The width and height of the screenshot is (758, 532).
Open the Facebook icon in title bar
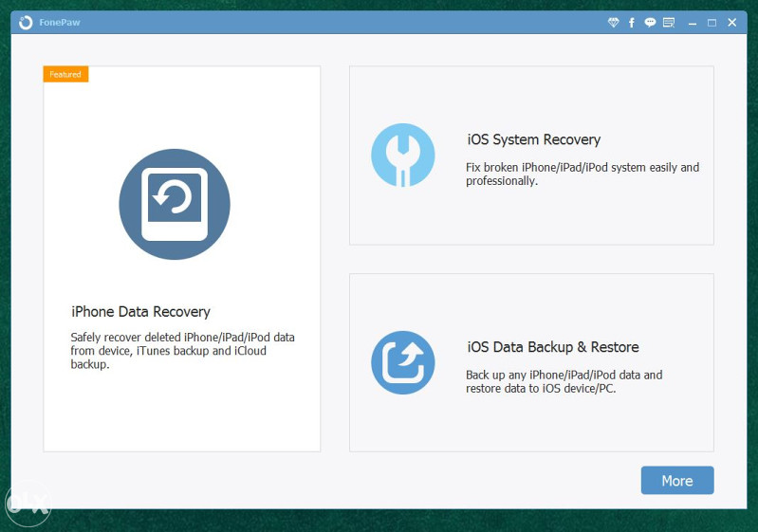click(631, 22)
